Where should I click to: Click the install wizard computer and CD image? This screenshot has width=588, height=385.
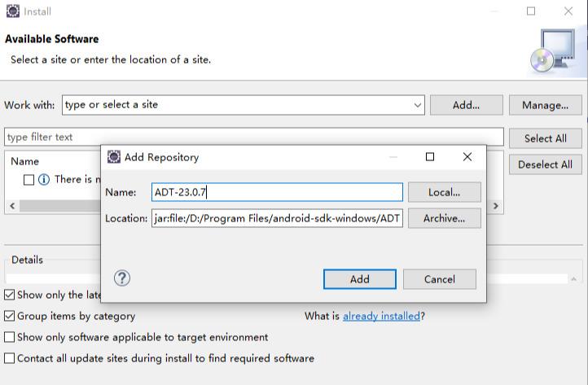pyautogui.click(x=553, y=51)
